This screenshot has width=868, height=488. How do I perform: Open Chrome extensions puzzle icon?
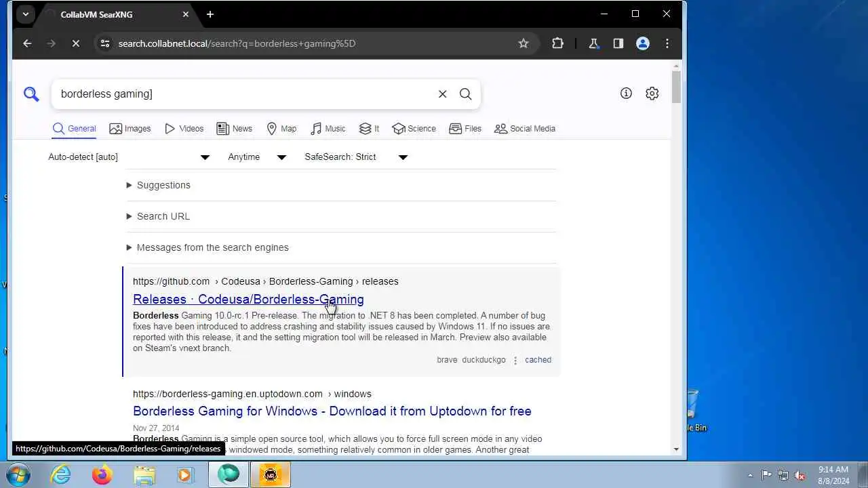point(557,43)
